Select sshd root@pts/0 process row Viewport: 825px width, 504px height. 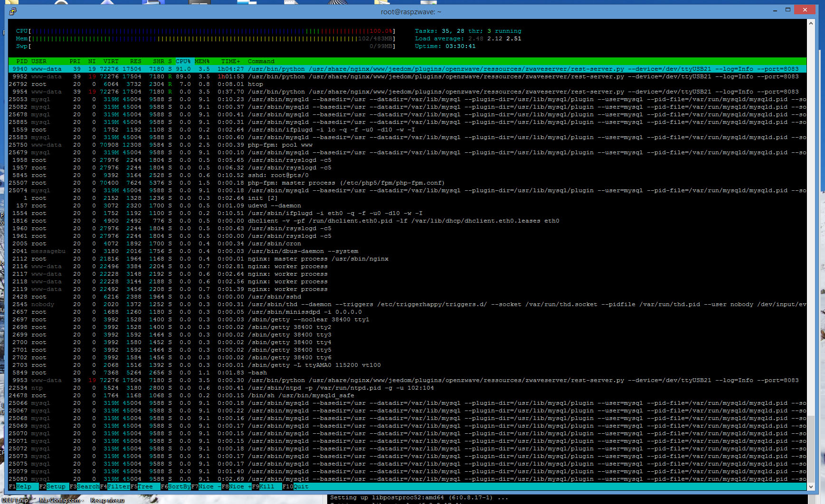pos(407,175)
